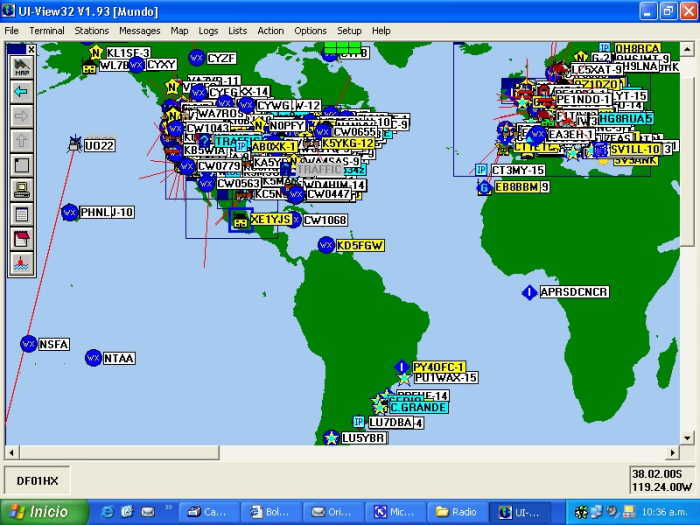Click the PU1WAX-15 star icon
The image size is (700, 525).
[404, 379]
